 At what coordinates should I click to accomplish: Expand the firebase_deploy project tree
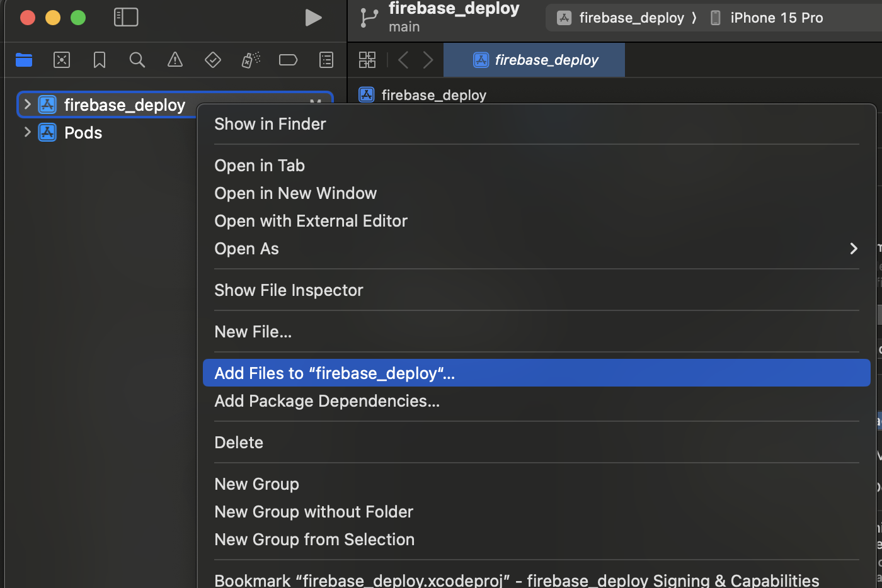[x=27, y=105]
